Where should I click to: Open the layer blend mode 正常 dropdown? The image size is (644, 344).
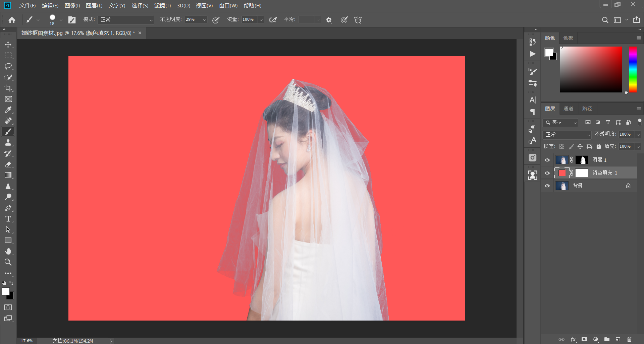[x=567, y=135]
